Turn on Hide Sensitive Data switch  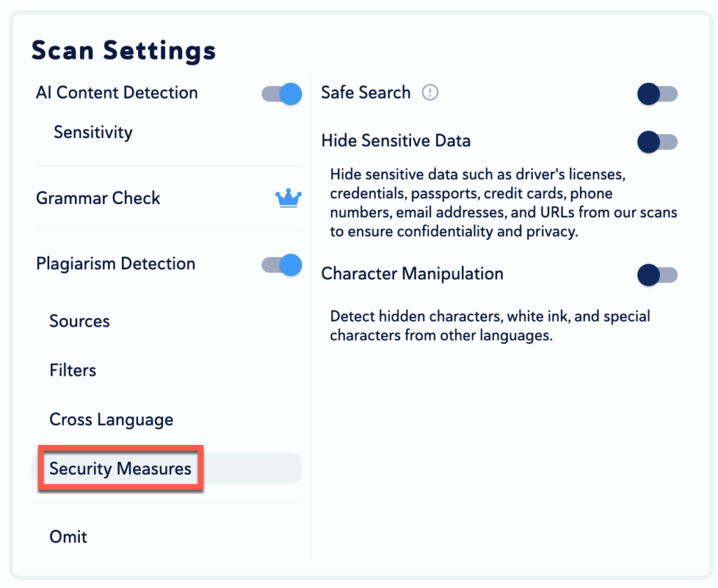tap(657, 142)
